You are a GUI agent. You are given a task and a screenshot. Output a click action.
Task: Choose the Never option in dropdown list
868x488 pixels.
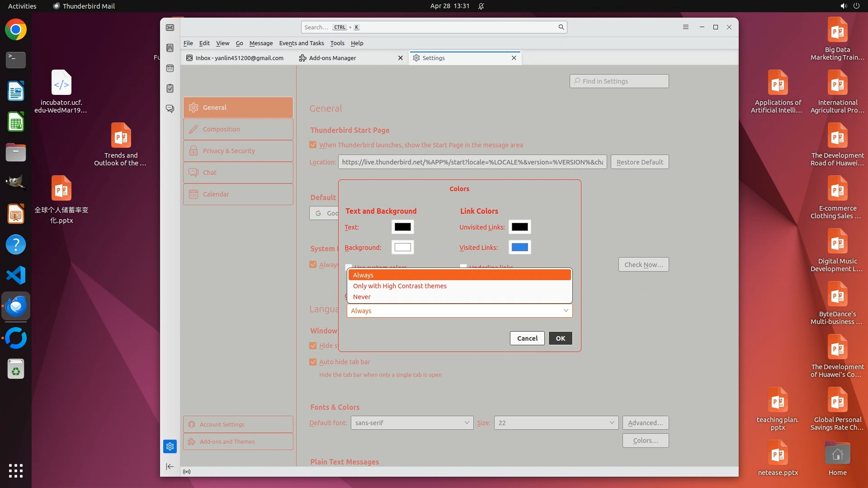362,297
